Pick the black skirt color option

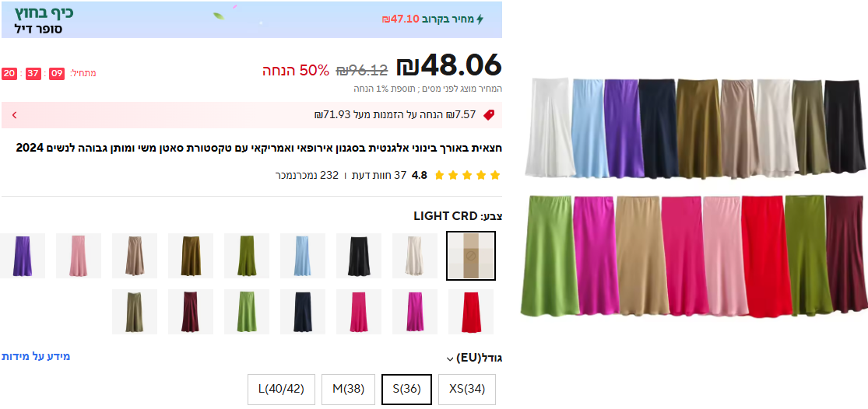(358, 256)
